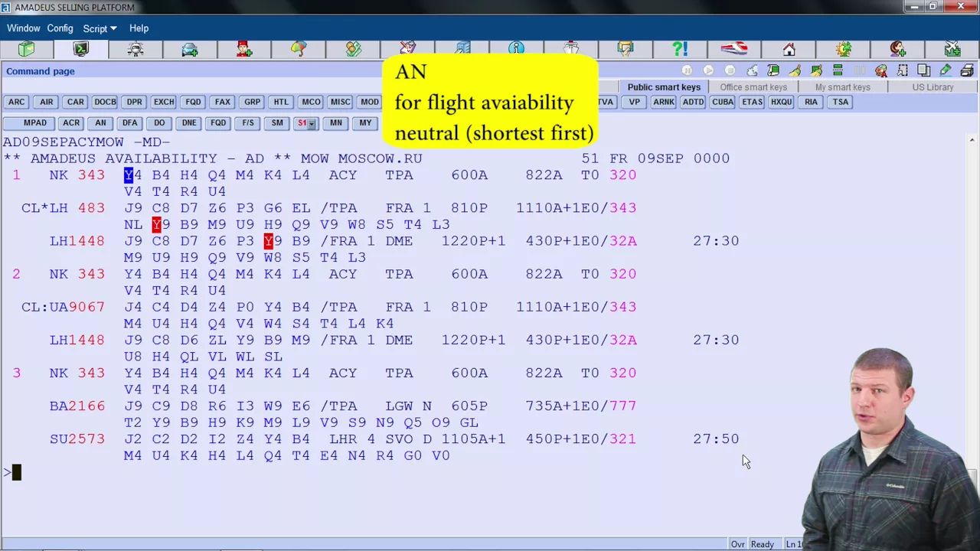Screen dimensions: 980x551
Task: Click the AIR smart key button
Action: coord(46,102)
